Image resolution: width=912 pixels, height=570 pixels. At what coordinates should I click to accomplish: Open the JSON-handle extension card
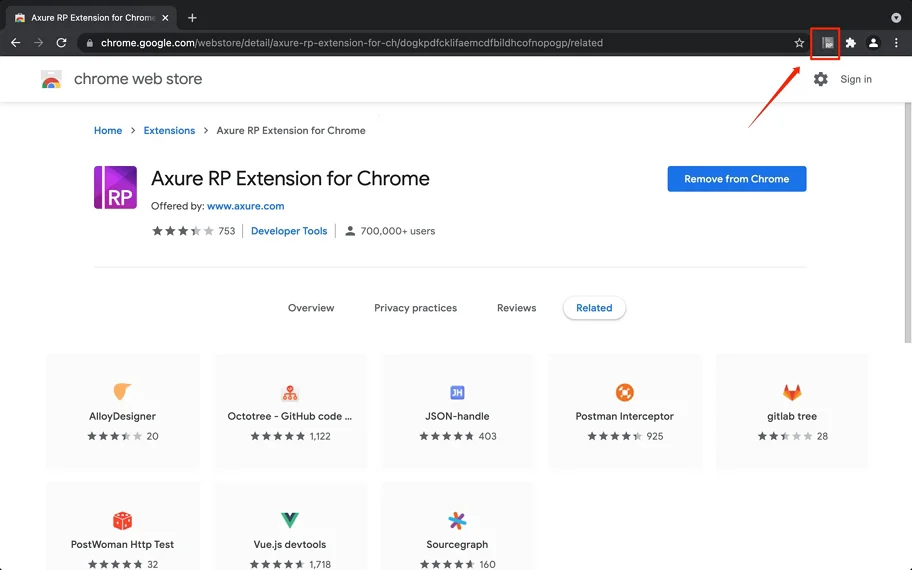pyautogui.click(x=457, y=411)
